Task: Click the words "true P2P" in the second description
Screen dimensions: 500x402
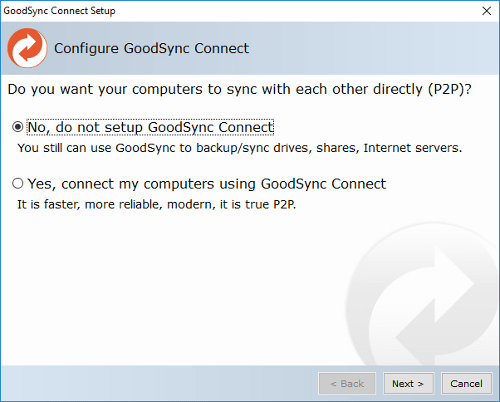Action: point(270,204)
